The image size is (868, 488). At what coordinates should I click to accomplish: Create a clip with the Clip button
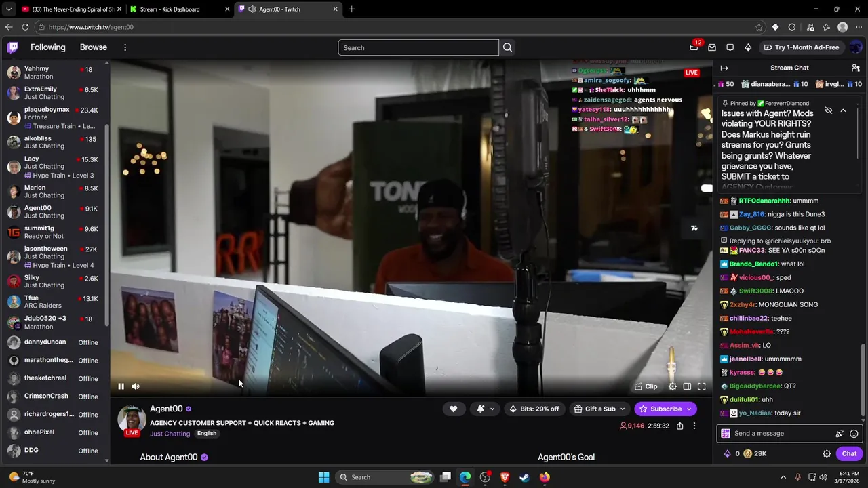point(646,386)
